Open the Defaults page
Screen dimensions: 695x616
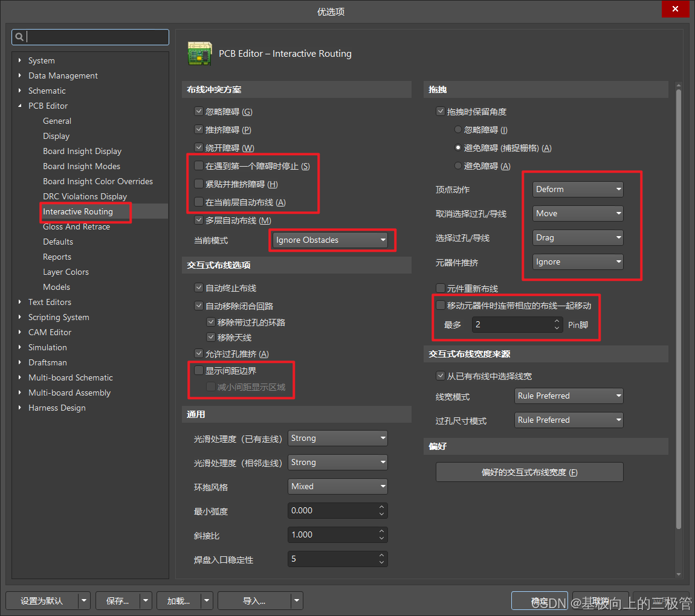click(x=57, y=242)
